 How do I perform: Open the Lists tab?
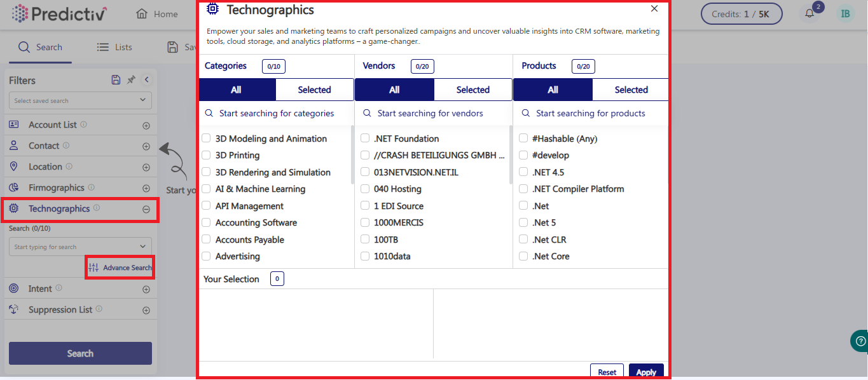(x=114, y=47)
